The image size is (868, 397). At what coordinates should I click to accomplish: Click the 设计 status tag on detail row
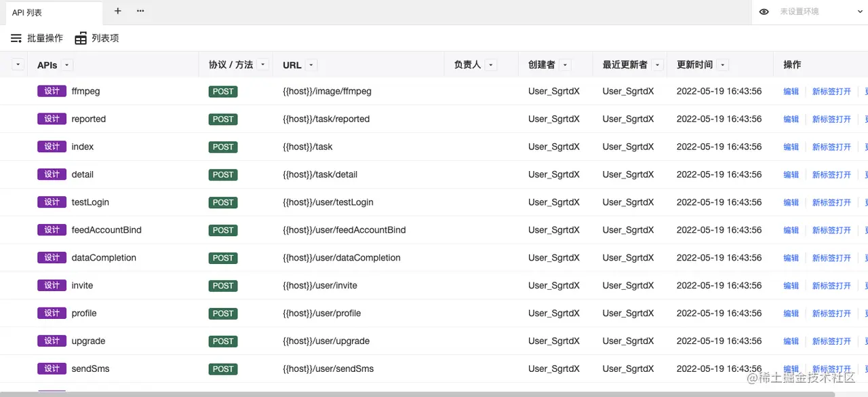[x=52, y=174]
